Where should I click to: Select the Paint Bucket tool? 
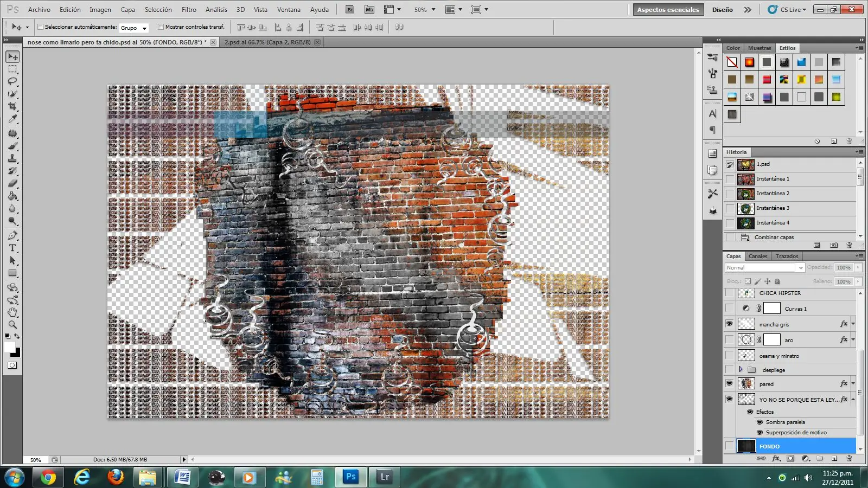click(x=12, y=196)
